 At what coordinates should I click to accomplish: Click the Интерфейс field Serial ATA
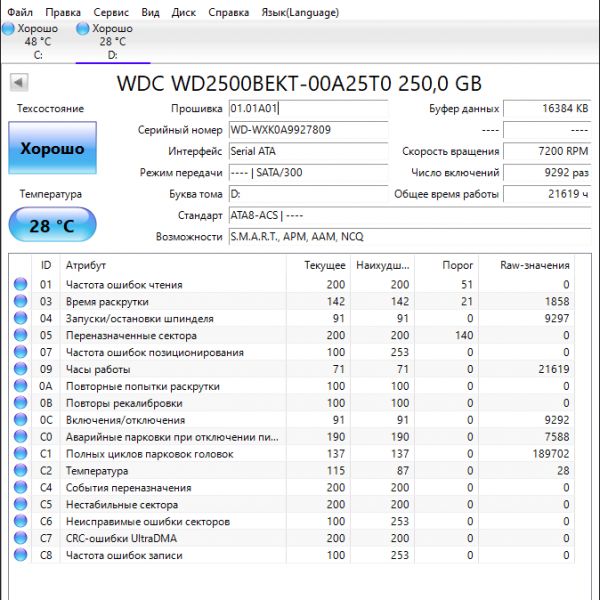308,151
